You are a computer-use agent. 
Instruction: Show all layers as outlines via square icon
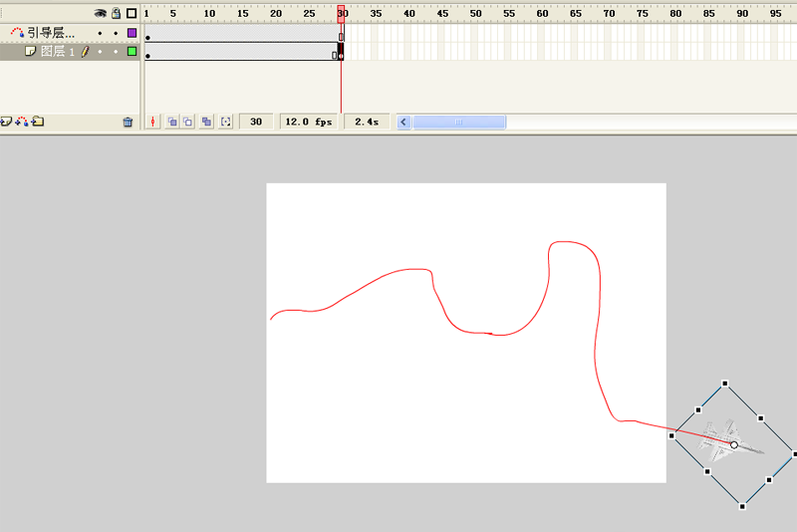pos(132,13)
